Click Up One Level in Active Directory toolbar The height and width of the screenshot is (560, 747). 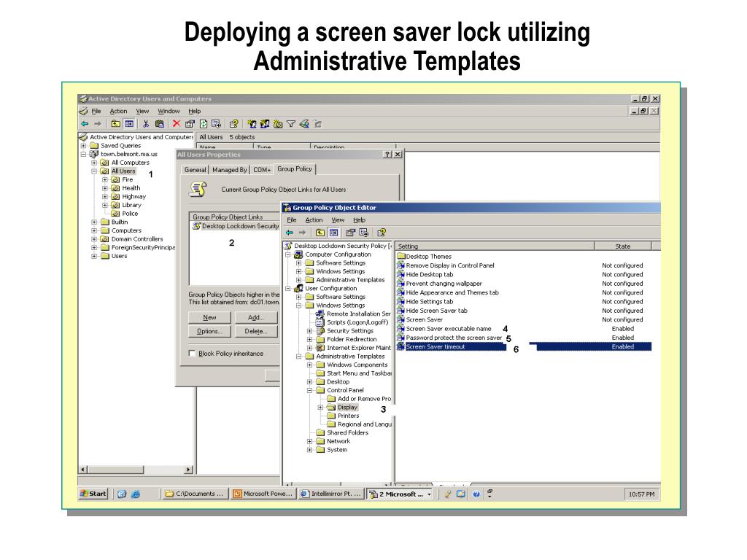point(116,124)
